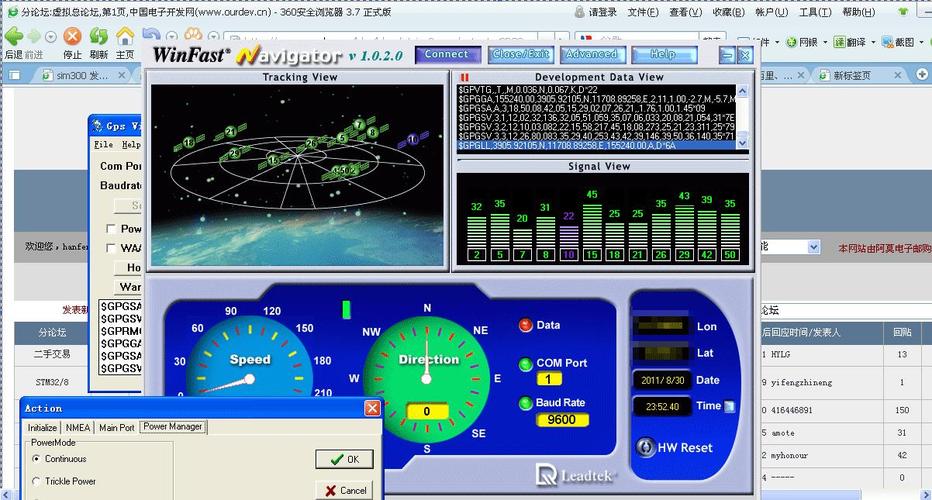Expand the 网银 dropdown arrow
932x500 pixels.
coord(825,42)
